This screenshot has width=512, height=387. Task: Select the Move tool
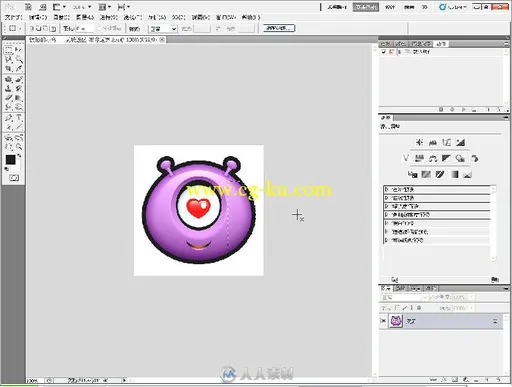click(19, 50)
